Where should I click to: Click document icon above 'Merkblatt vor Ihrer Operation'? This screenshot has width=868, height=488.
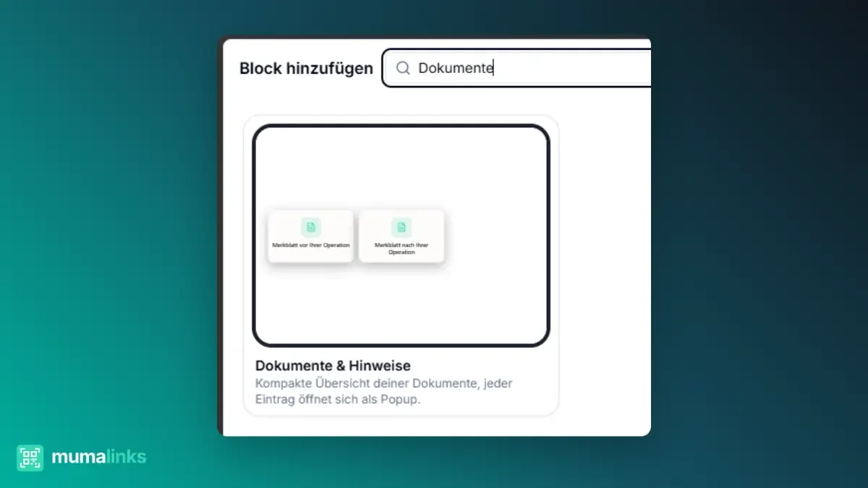point(311,227)
